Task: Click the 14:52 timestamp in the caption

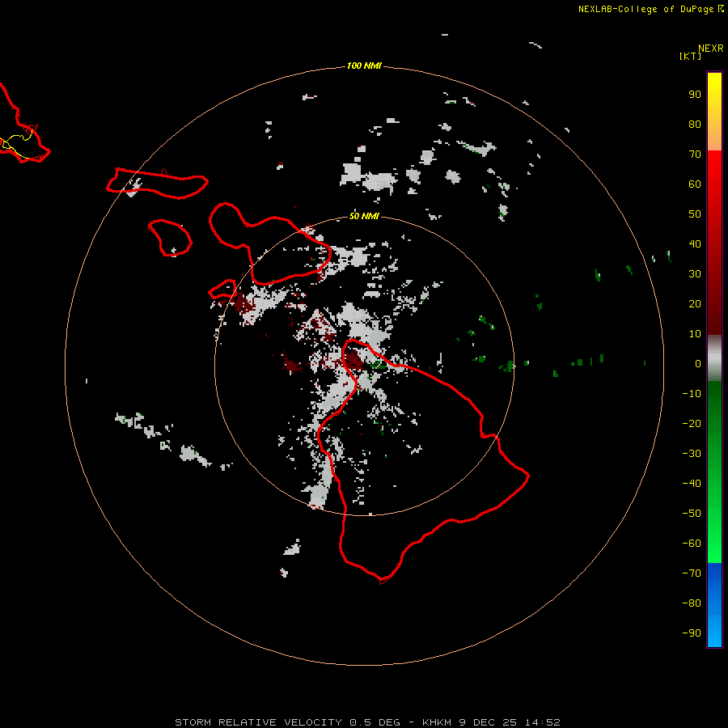Action: coord(542,722)
